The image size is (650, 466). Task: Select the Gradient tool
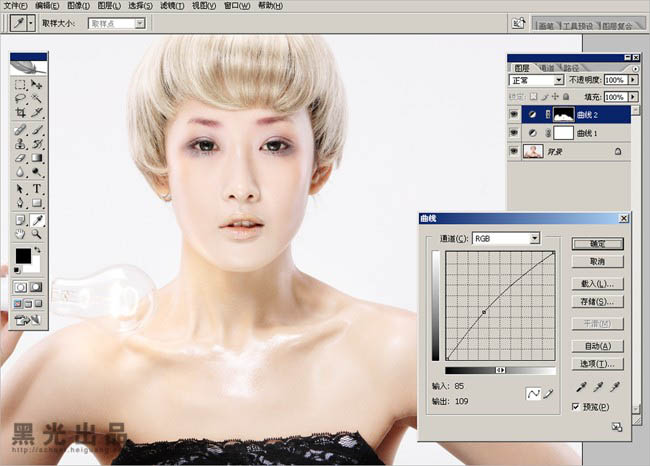click(x=36, y=158)
